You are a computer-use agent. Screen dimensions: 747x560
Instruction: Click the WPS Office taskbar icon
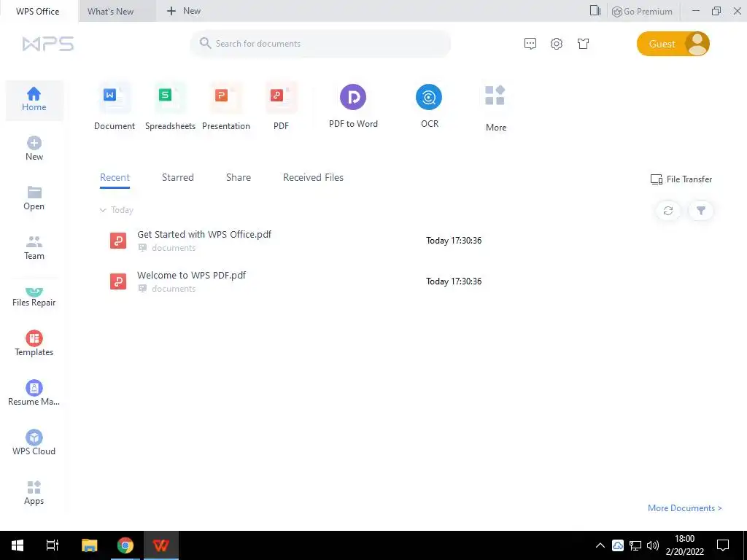[161, 545]
